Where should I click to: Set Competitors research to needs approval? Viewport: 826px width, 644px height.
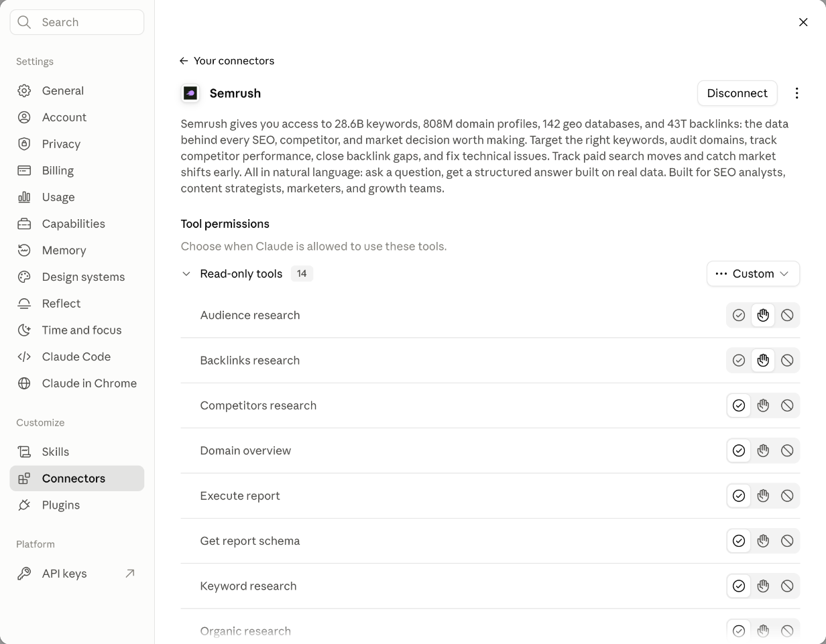click(x=763, y=405)
